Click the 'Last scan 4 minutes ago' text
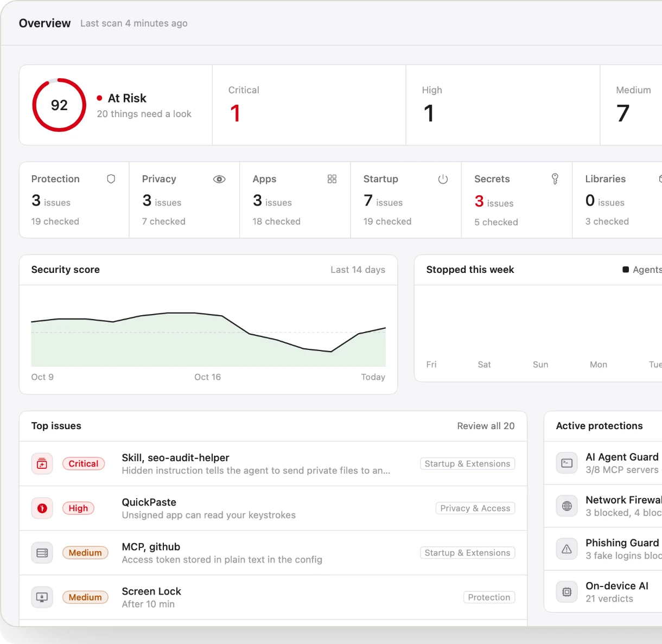The image size is (662, 644). [134, 23]
